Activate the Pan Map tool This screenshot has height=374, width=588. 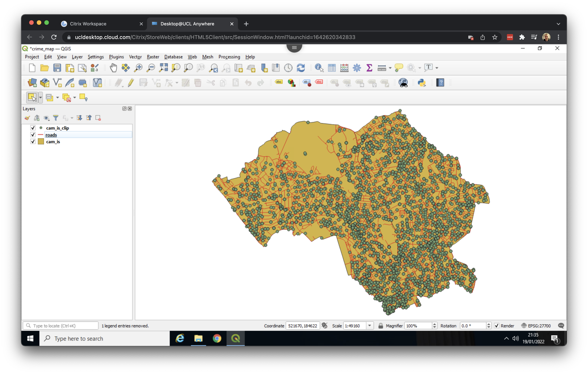113,68
